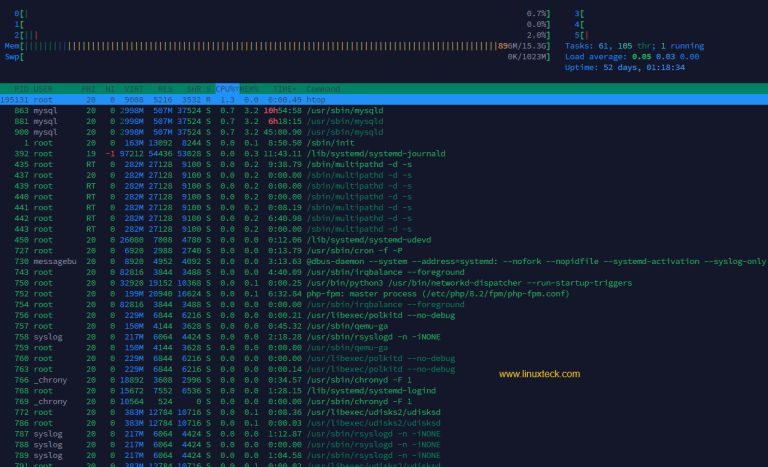Sort by VIRT column header

134,89
